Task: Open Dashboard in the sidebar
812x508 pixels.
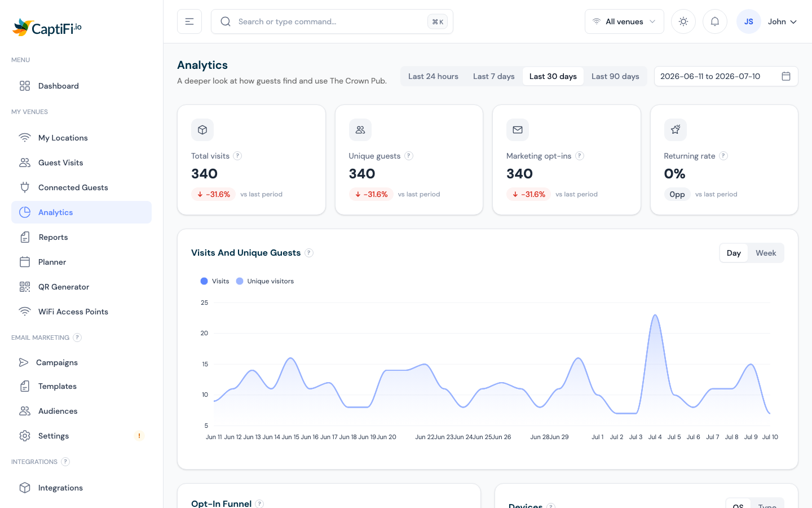Action: (x=81, y=86)
